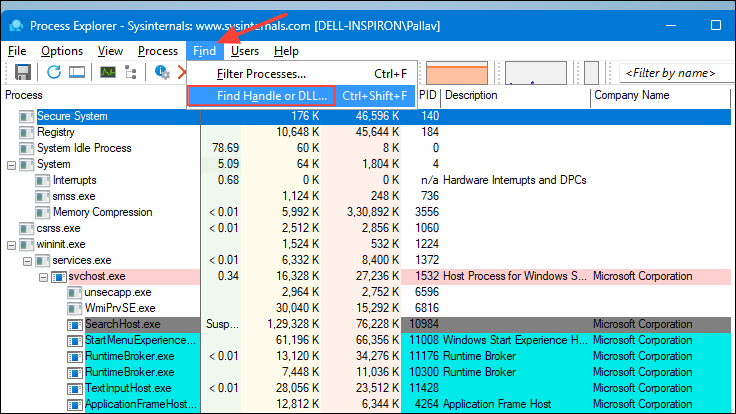Click the WmiPrvSE.exe process icon
The image size is (736, 414).
[x=75, y=308]
